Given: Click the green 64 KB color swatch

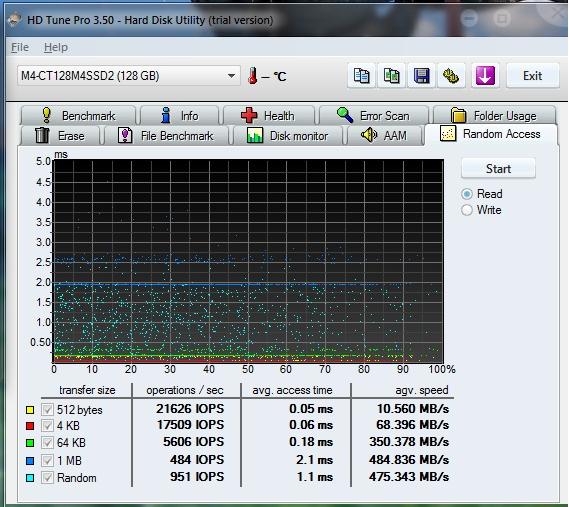Looking at the screenshot, I should point(30,443).
